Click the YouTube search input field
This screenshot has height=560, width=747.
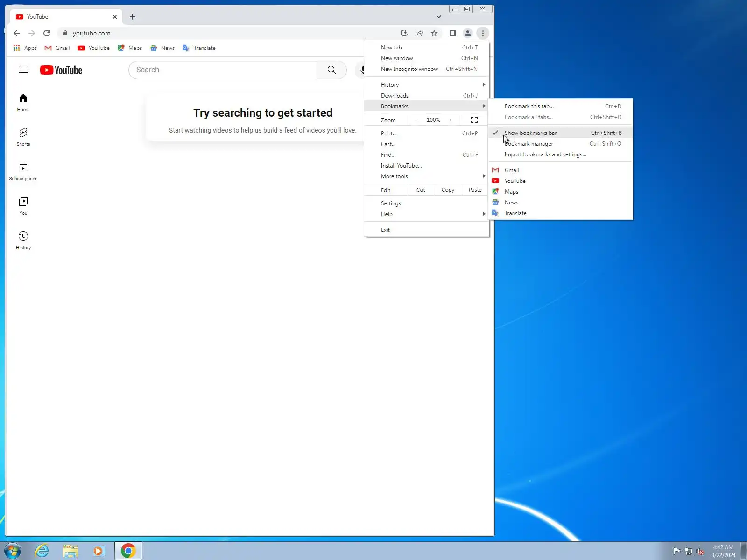coord(223,70)
